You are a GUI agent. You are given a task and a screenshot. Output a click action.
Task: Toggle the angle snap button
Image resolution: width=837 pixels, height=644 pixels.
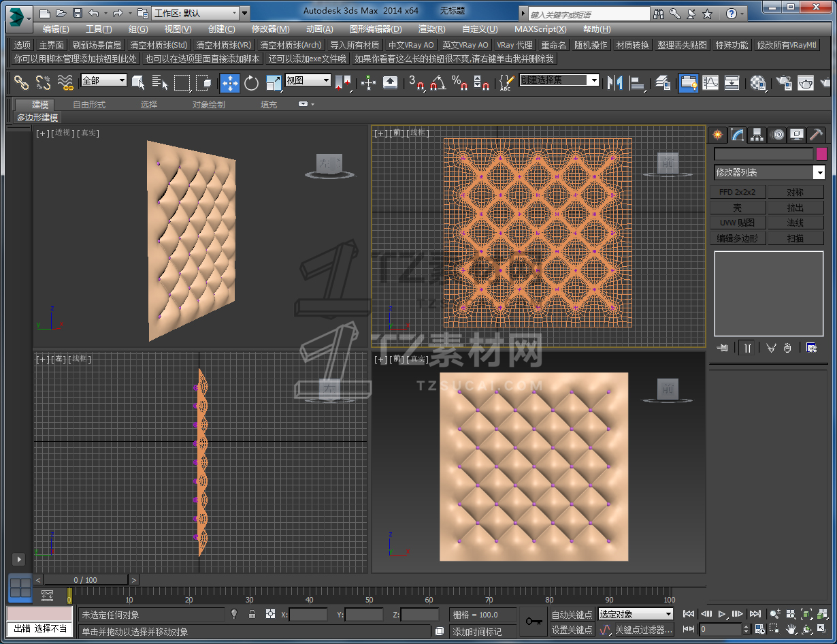tap(438, 83)
